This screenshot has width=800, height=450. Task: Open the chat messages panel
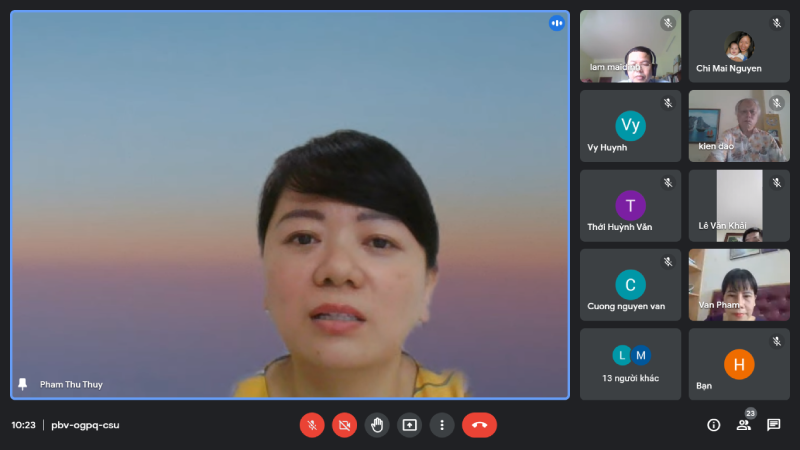[774, 425]
